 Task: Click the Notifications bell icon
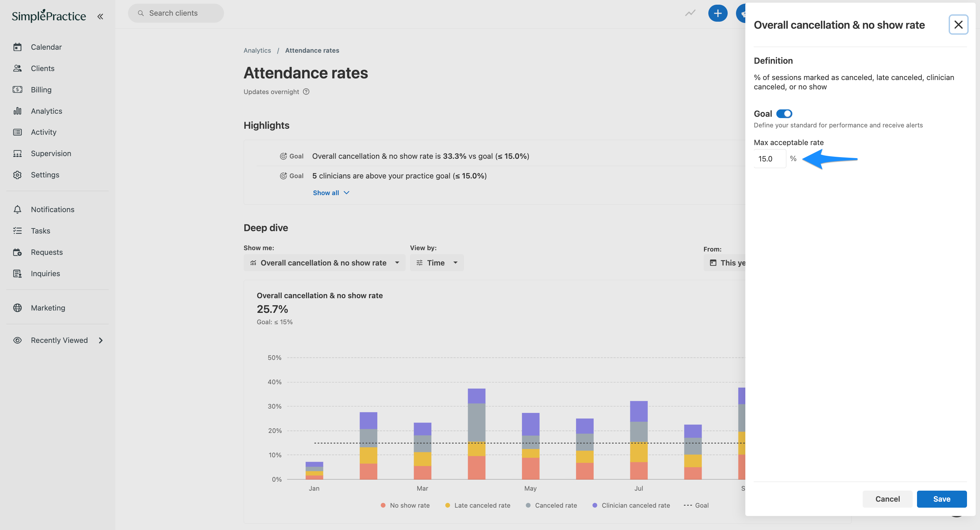17,209
